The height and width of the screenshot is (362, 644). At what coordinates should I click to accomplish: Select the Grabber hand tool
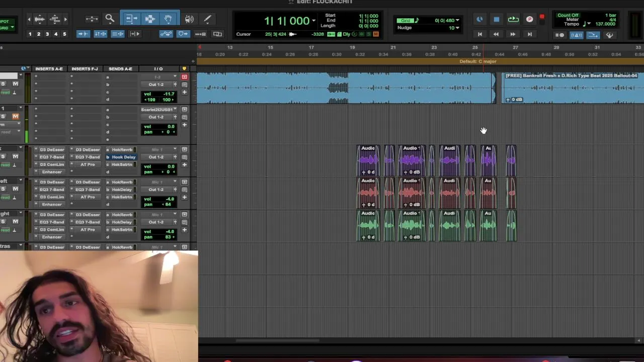tap(168, 19)
